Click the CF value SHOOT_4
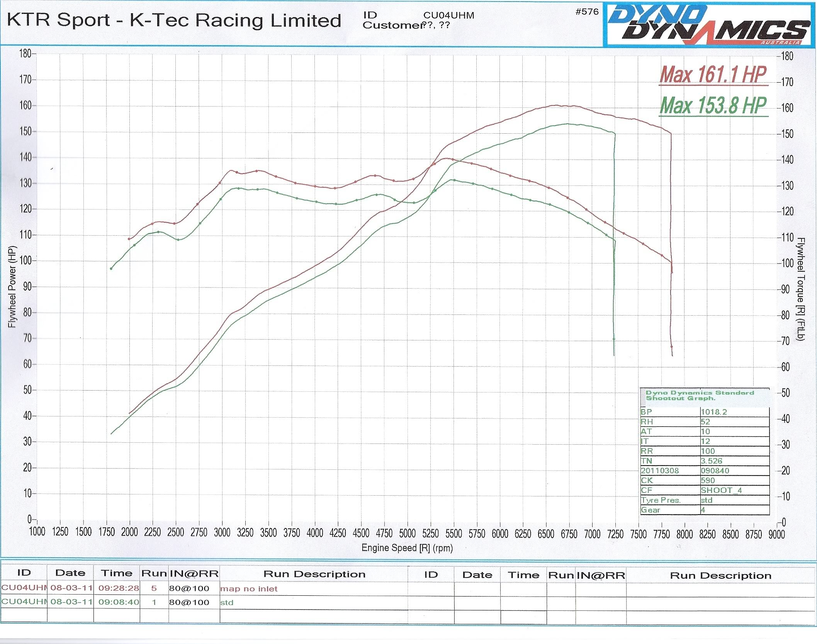This screenshot has width=817, height=644. pyautogui.click(x=721, y=490)
